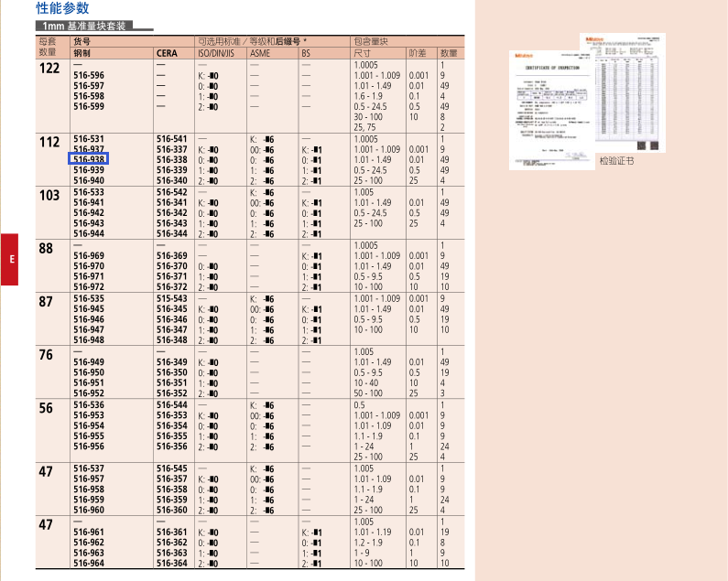This screenshot has width=728, height=581.
Task: Click the 1mm 基准量块套装 label
Action: 84,26
